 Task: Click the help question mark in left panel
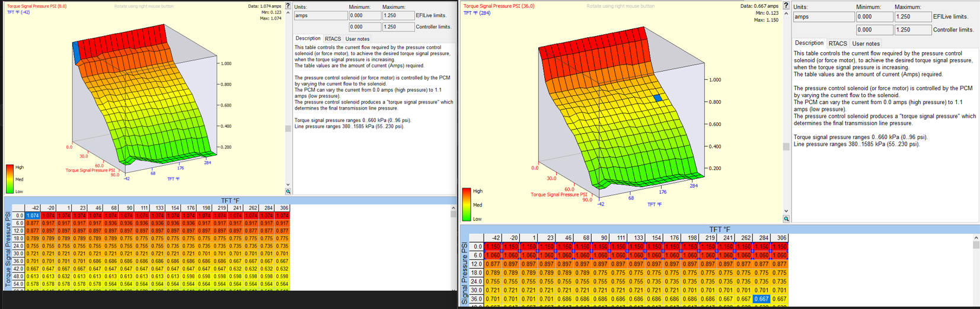coord(288,5)
